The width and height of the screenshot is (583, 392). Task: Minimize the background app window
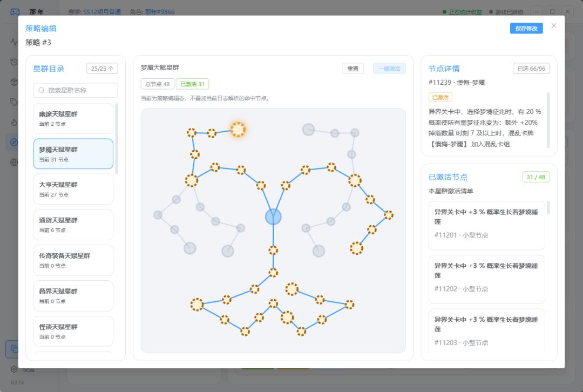click(536, 11)
